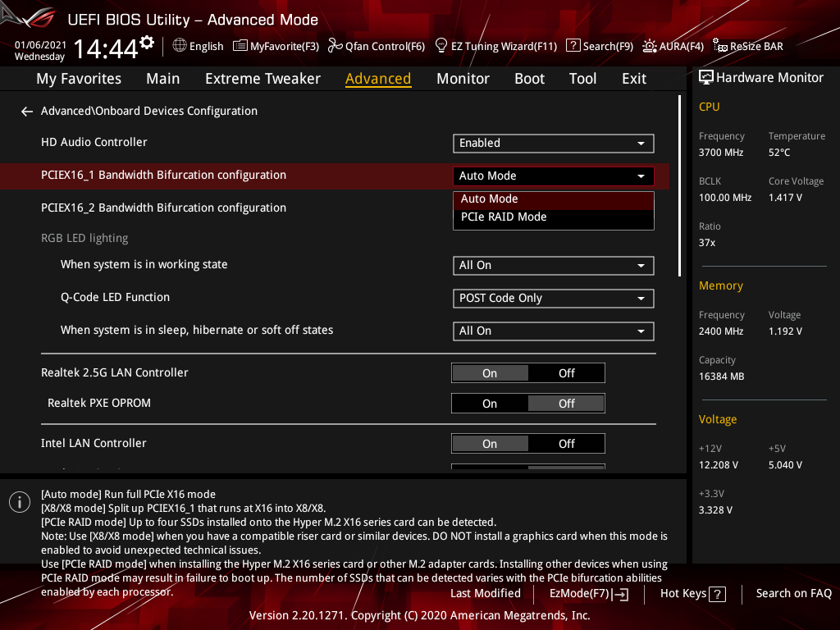Select the Q-Code LED Function label
The image size is (840, 630).
pos(115,297)
